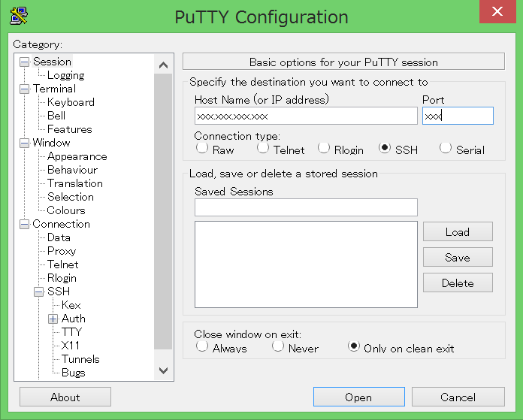Open the Auth settings category

(x=74, y=319)
